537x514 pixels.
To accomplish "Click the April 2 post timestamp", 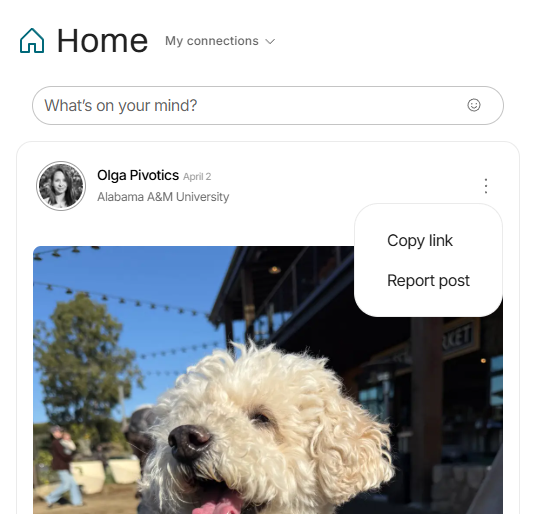I will point(197,177).
